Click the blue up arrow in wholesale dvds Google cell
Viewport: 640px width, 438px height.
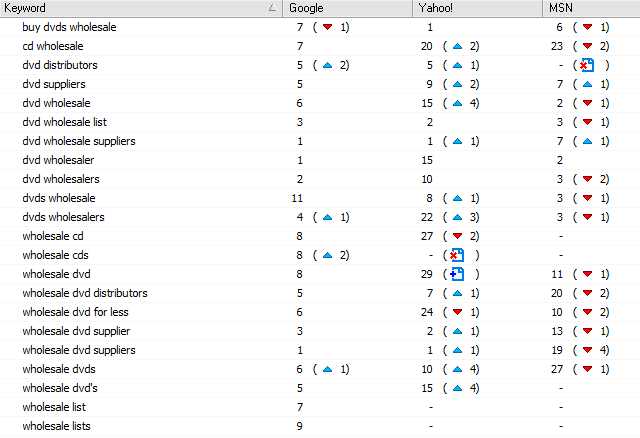click(327, 369)
